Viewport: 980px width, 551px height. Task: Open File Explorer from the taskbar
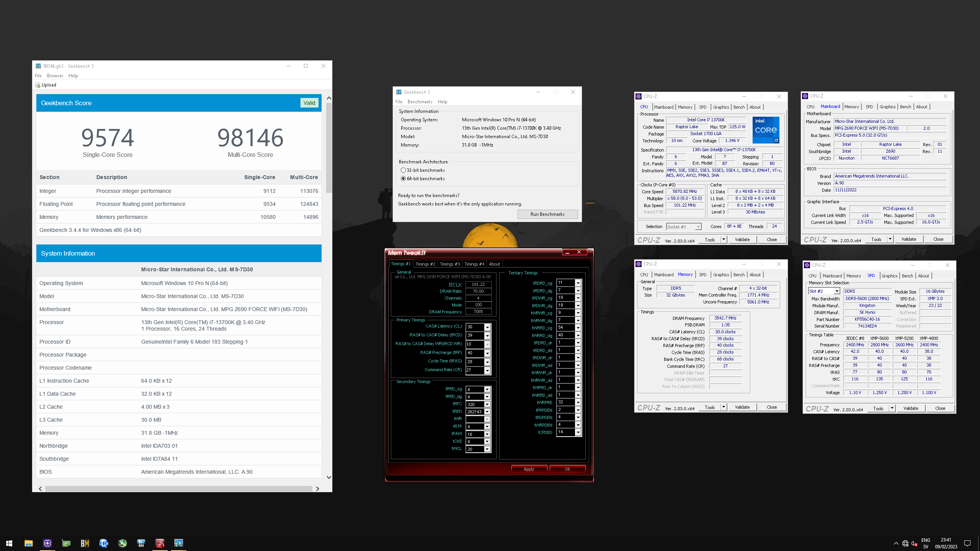click(x=28, y=543)
